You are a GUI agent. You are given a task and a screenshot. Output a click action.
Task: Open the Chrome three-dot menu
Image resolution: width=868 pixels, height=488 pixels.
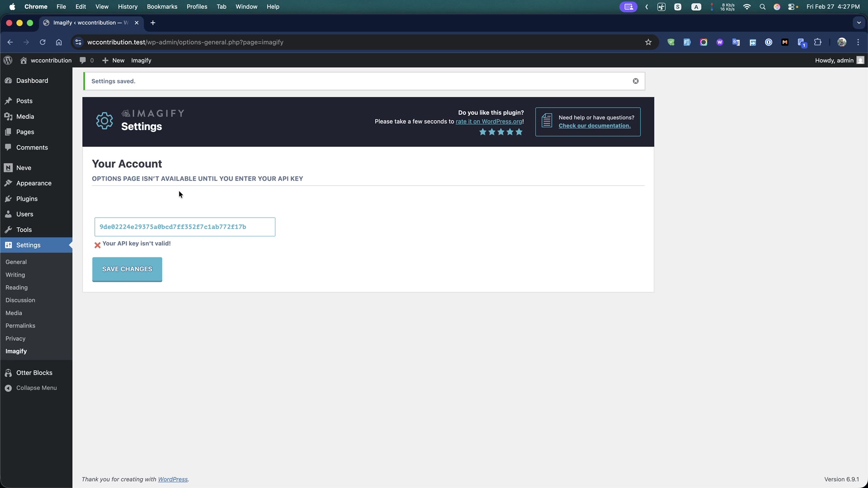pos(858,42)
